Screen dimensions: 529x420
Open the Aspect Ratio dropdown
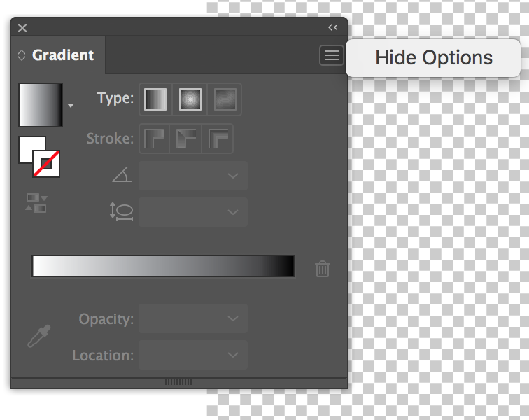pos(193,212)
